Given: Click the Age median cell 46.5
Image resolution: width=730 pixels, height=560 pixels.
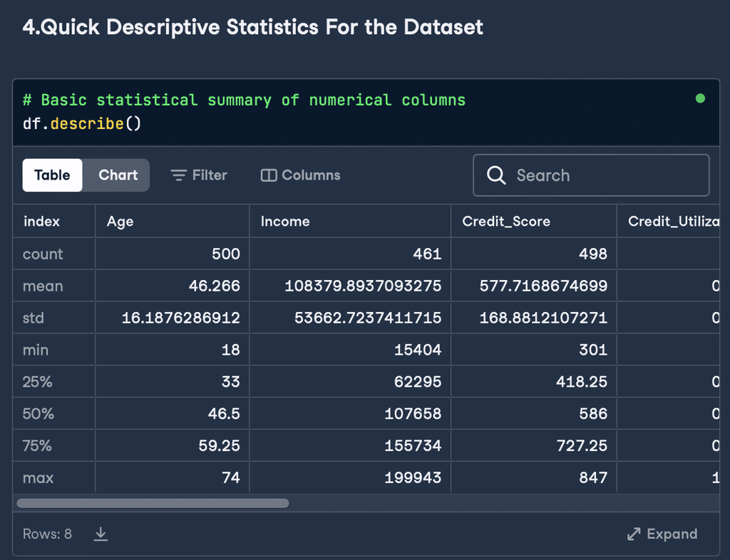Looking at the screenshot, I should [173, 414].
